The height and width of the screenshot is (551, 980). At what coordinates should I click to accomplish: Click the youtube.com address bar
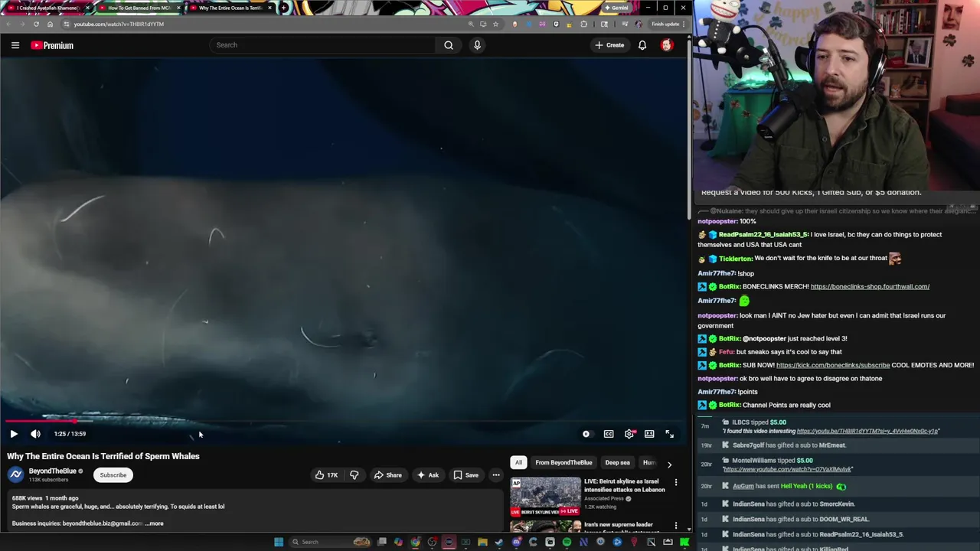click(260, 24)
